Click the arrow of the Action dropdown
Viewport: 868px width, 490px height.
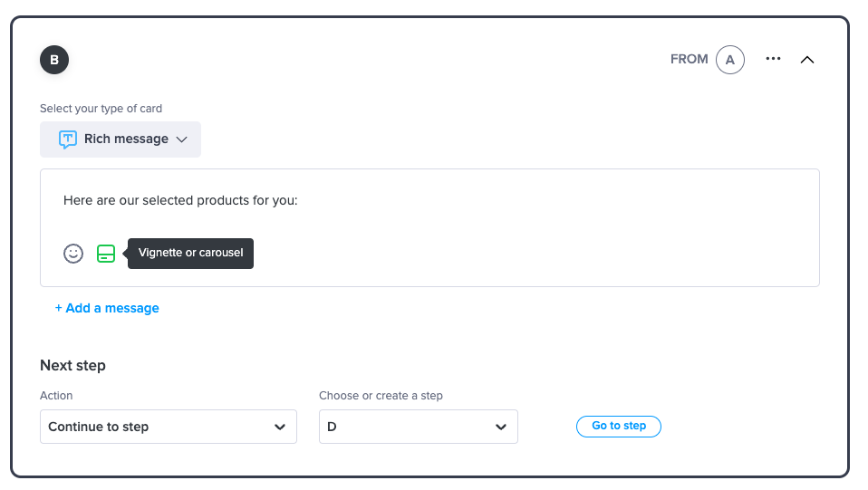coord(280,427)
